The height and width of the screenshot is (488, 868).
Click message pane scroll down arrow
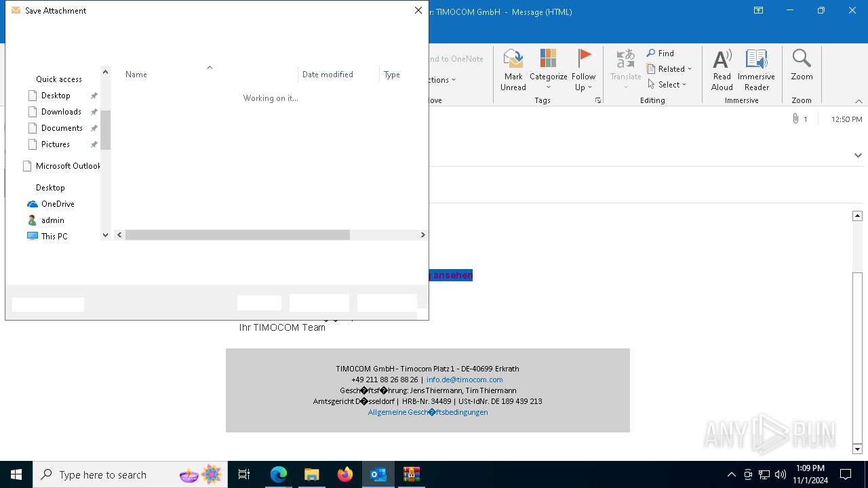857,449
